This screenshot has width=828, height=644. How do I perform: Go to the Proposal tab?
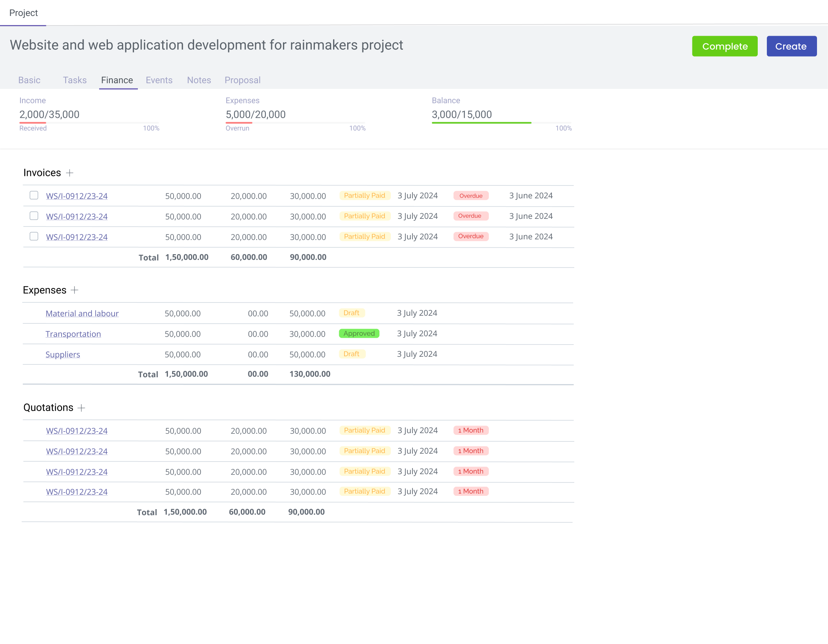click(243, 80)
